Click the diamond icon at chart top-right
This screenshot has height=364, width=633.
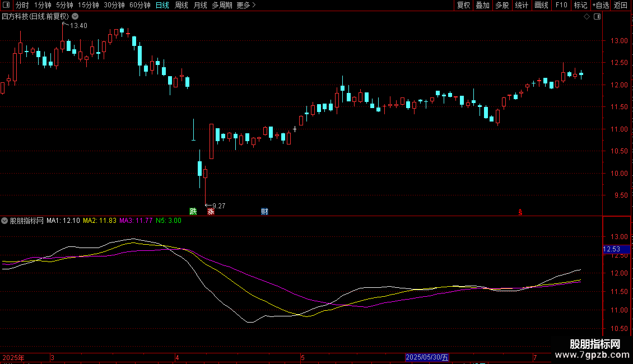(x=587, y=17)
